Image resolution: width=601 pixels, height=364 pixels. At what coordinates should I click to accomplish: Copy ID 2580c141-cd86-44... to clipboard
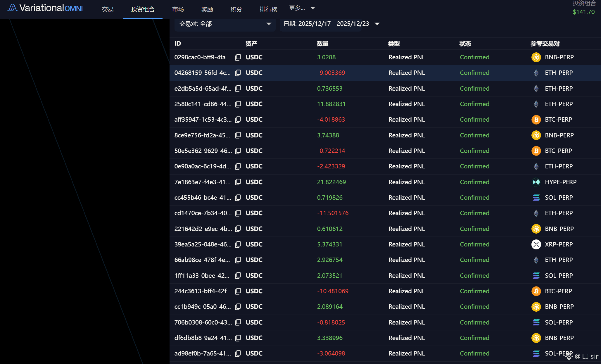click(238, 104)
